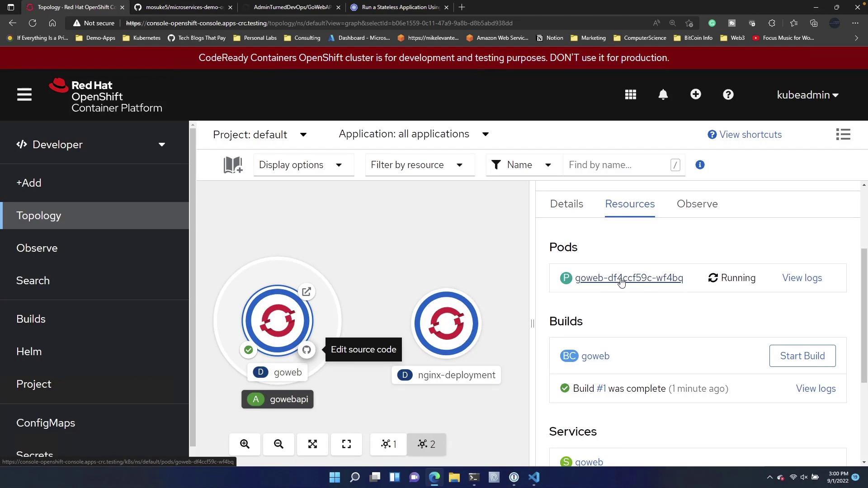Open the goweb-df4ccf59c-wf4bq pod link
This screenshot has height=488, width=868.
pos(628,278)
